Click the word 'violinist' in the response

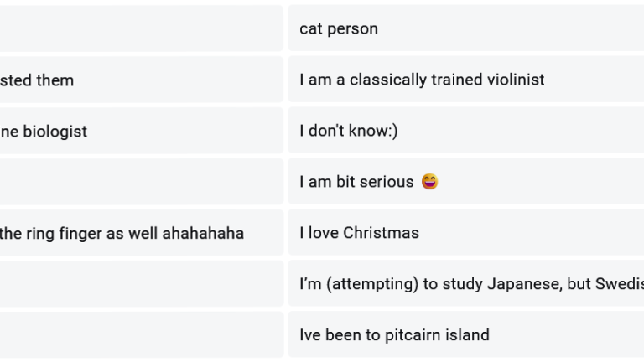tap(512, 80)
